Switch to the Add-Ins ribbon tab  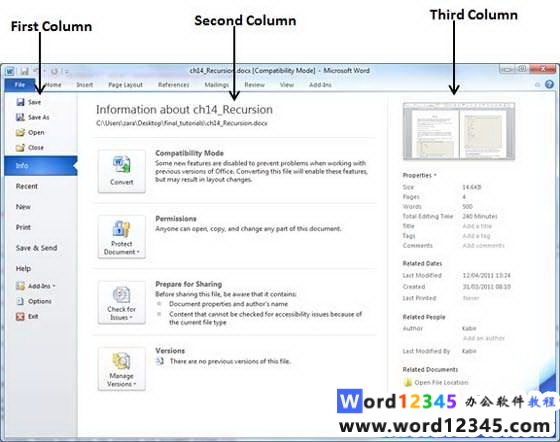click(320, 85)
